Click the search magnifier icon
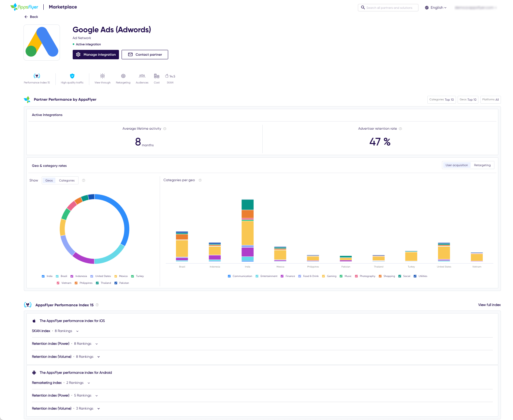Screen dimensions: 513x420 pos(363,7)
